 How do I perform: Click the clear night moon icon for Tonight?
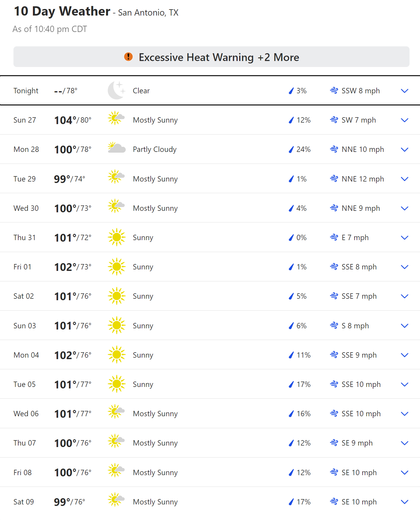[116, 90]
